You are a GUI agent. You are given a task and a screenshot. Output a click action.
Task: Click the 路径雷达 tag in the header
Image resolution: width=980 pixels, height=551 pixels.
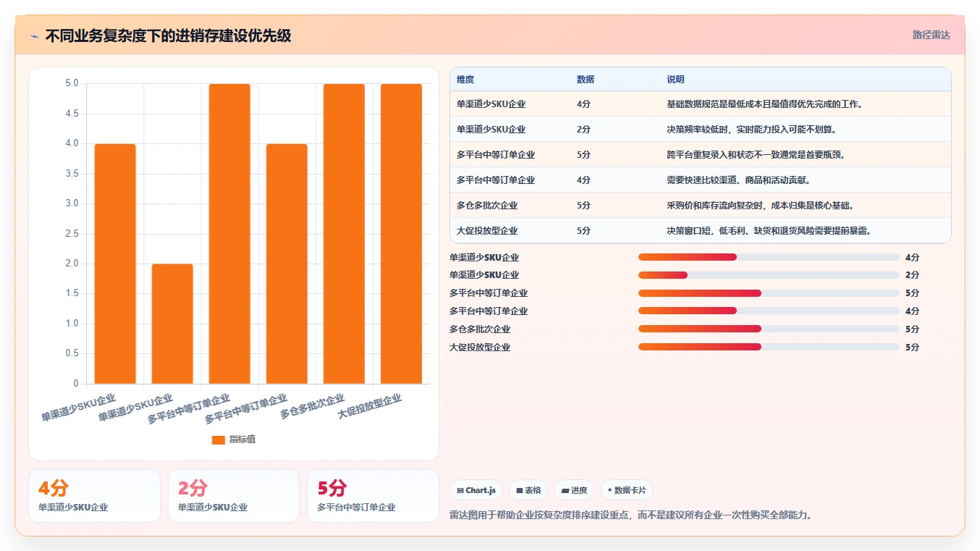click(x=931, y=35)
